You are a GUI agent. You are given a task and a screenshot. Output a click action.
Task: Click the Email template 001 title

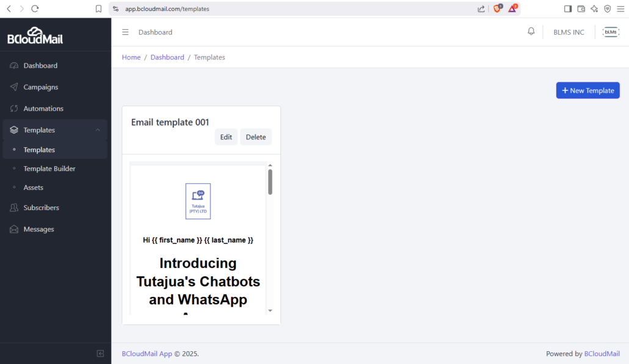coord(170,122)
